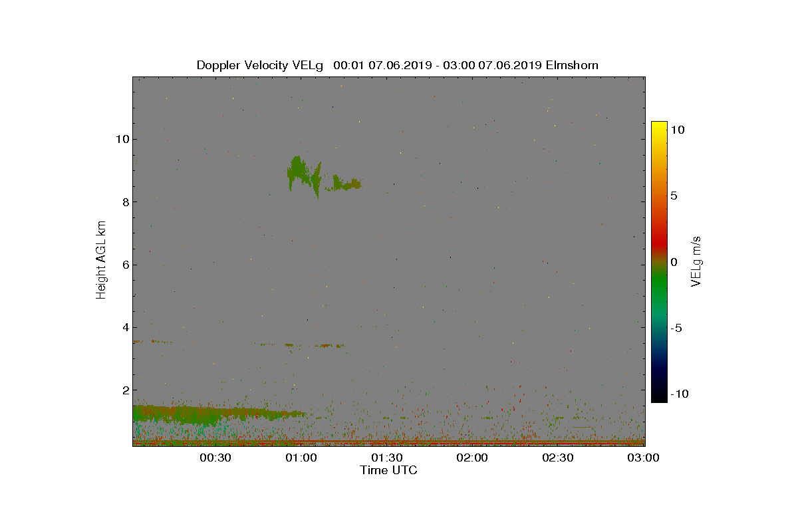Click the height tick label 2
This screenshot has width=798, height=532.
coord(125,390)
